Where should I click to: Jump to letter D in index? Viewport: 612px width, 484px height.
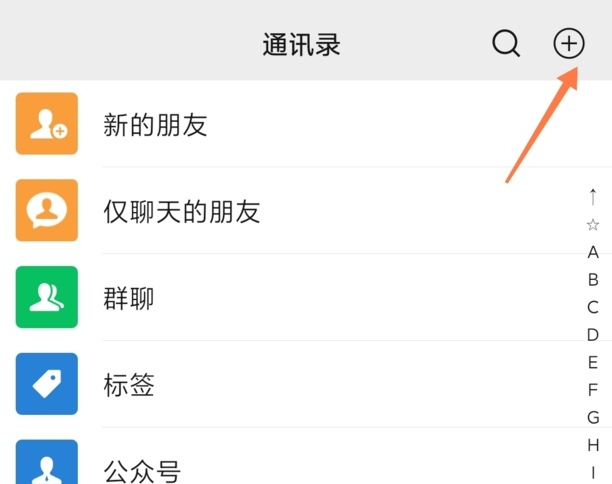[x=593, y=335]
